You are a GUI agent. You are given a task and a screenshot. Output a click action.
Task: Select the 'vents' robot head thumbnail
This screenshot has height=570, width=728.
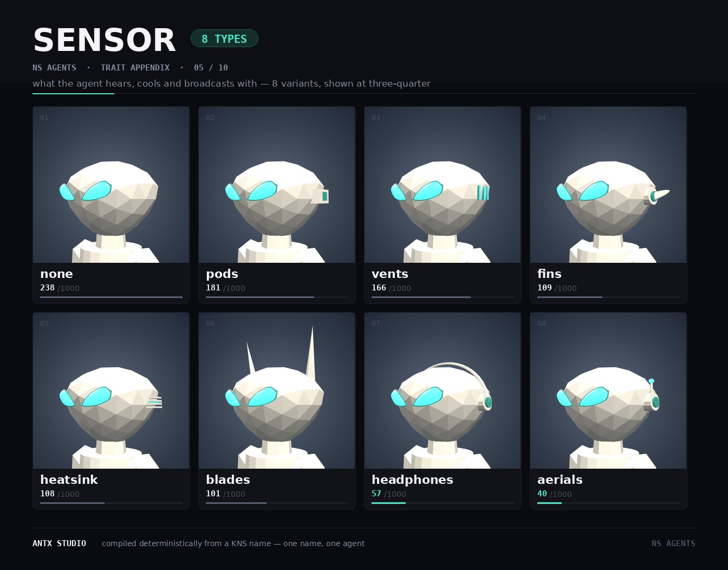pos(443,185)
